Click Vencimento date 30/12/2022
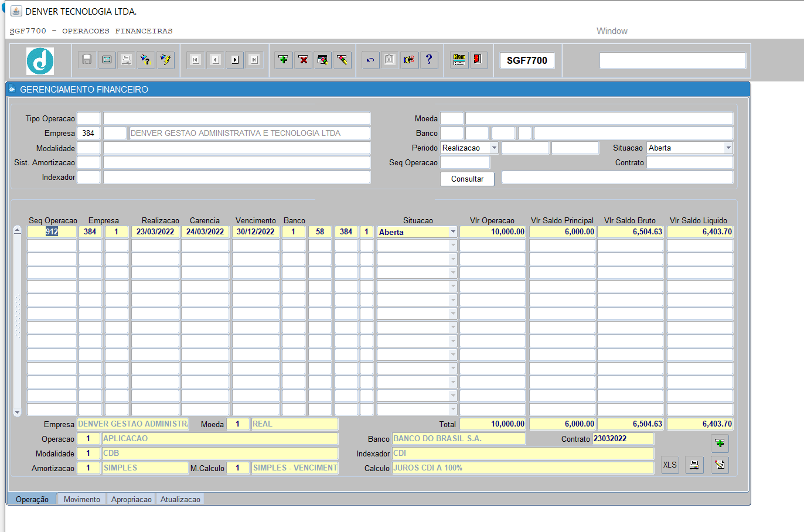This screenshot has width=804, height=532. (x=255, y=231)
